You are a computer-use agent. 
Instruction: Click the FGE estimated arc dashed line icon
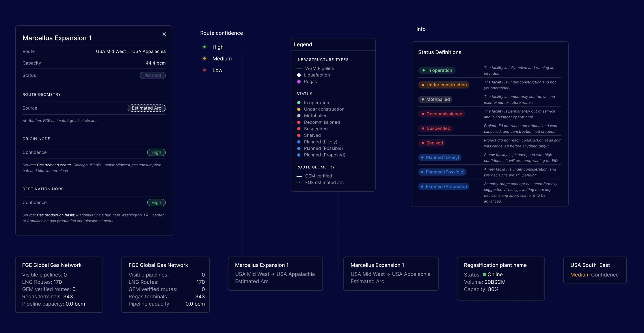(x=299, y=183)
